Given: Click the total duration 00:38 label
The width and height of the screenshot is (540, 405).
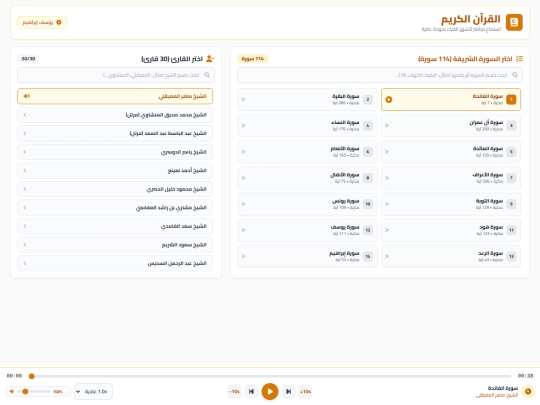Looking at the screenshot, I should click(x=525, y=376).
